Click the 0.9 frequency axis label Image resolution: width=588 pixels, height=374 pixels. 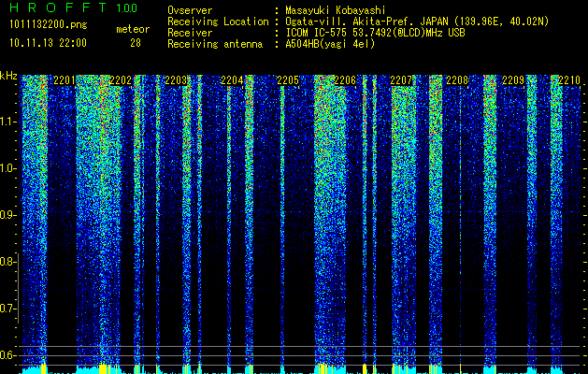coord(7,215)
